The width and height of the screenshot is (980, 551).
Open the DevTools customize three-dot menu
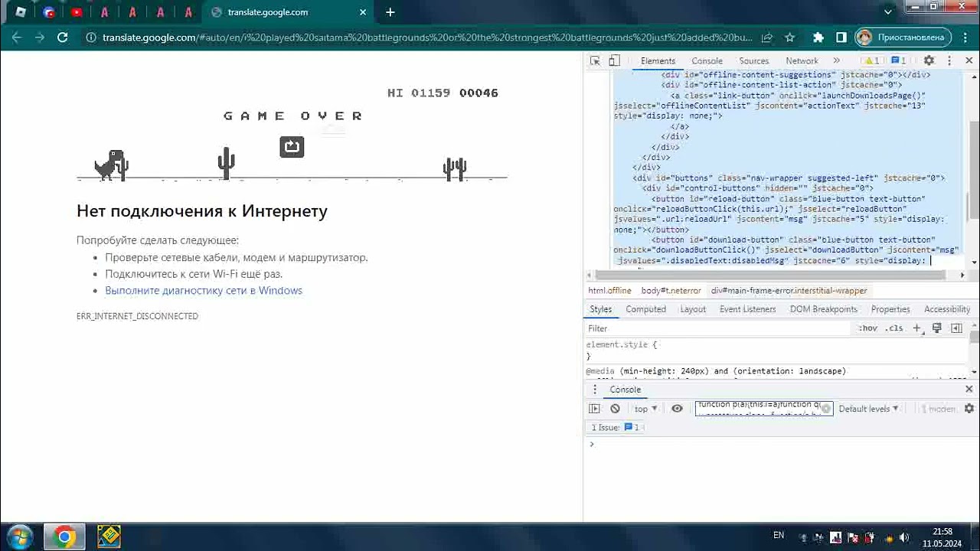[x=950, y=60]
